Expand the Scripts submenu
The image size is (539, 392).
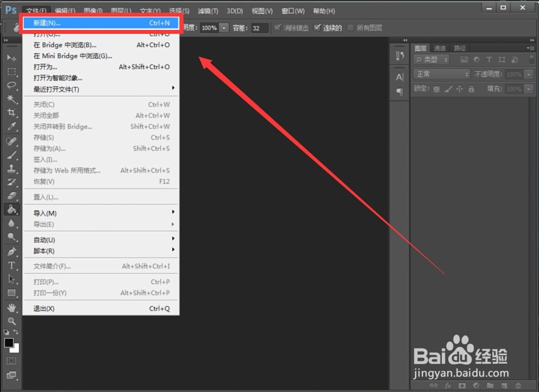click(101, 251)
